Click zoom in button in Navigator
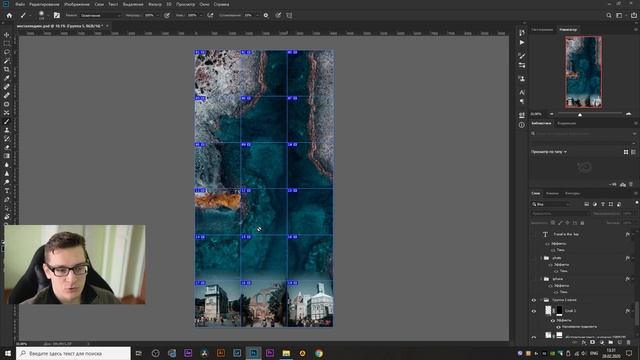 pyautogui.click(x=628, y=114)
